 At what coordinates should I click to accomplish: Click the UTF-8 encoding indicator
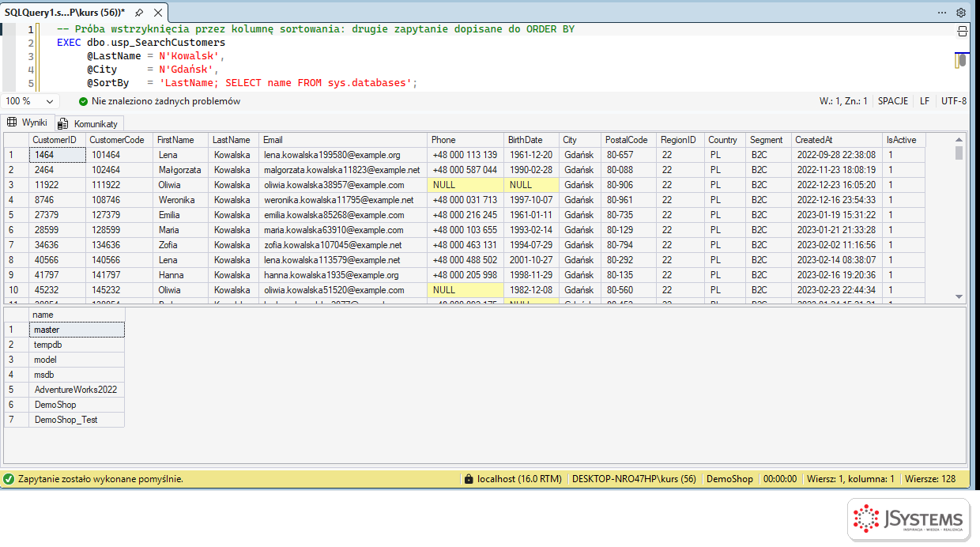coord(954,101)
